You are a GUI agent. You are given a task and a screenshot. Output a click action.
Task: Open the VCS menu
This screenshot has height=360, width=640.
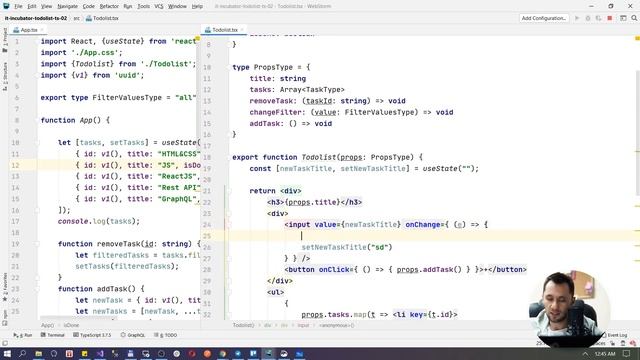[x=159, y=6]
